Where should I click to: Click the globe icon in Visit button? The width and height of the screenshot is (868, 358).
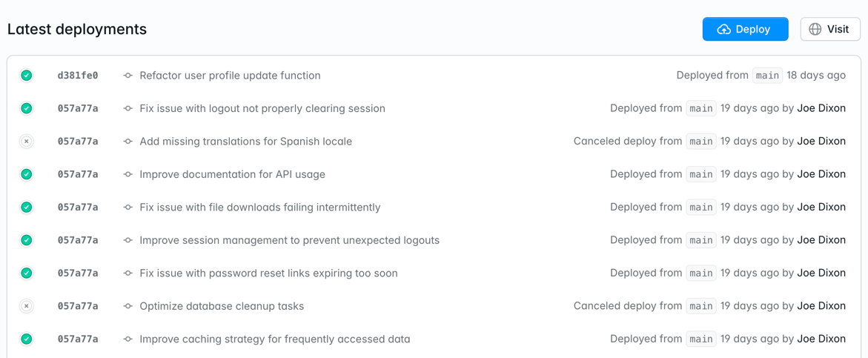(x=815, y=30)
